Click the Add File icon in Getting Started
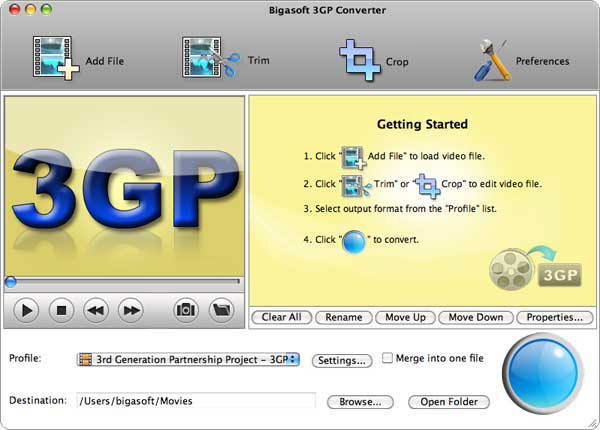The height and width of the screenshot is (430, 600). pos(354,157)
